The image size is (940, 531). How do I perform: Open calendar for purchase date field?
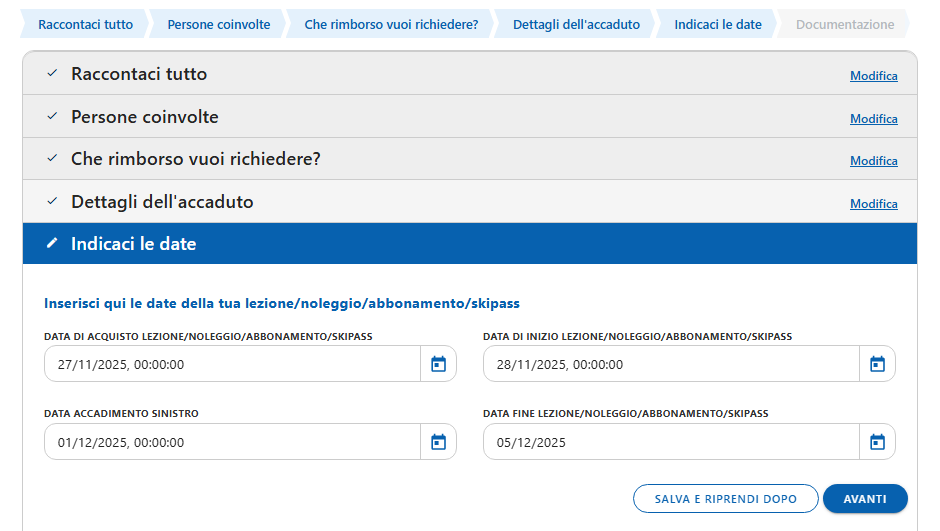438,364
